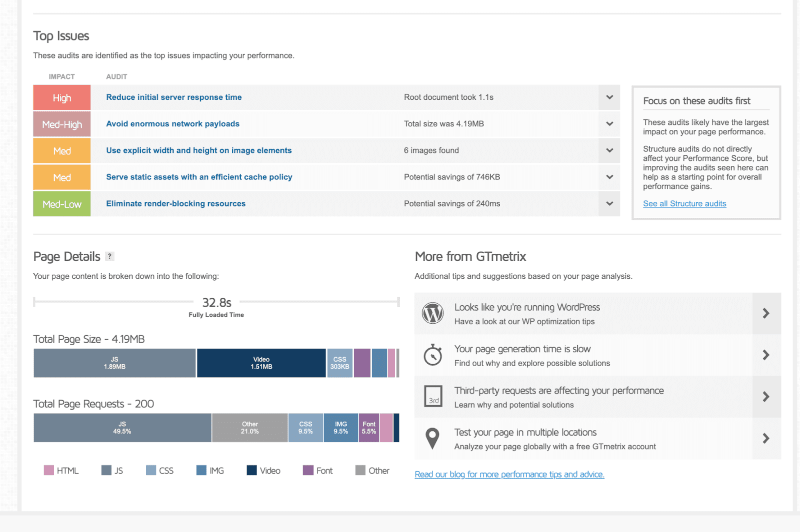Click the Read our blog link

[x=509, y=474]
